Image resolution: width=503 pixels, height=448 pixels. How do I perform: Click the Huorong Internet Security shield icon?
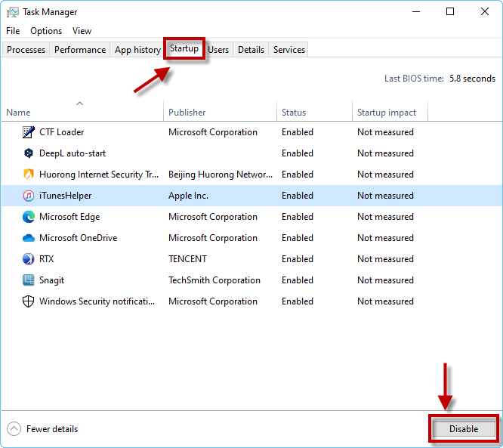29,175
